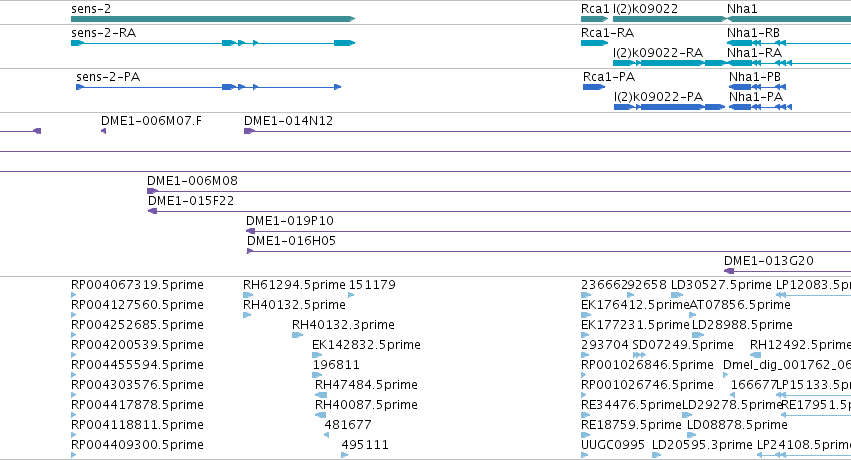Image resolution: width=851 pixels, height=460 pixels.
Task: Click the Nha1 gene label
Action: (x=742, y=9)
